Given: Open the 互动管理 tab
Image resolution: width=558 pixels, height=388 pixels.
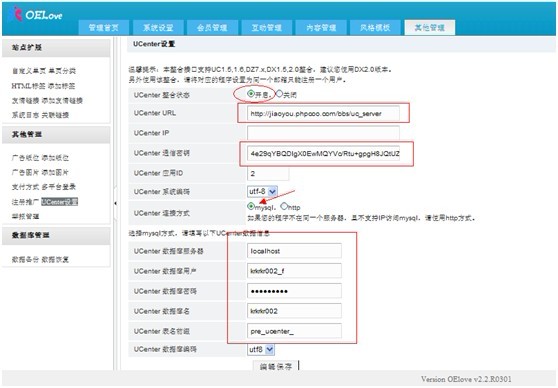Looking at the screenshot, I should click(x=267, y=28).
